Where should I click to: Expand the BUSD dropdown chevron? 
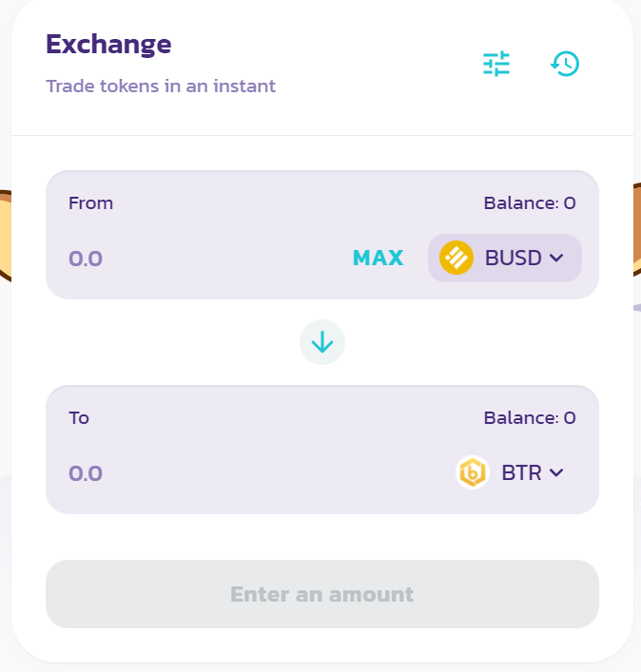[x=556, y=258]
